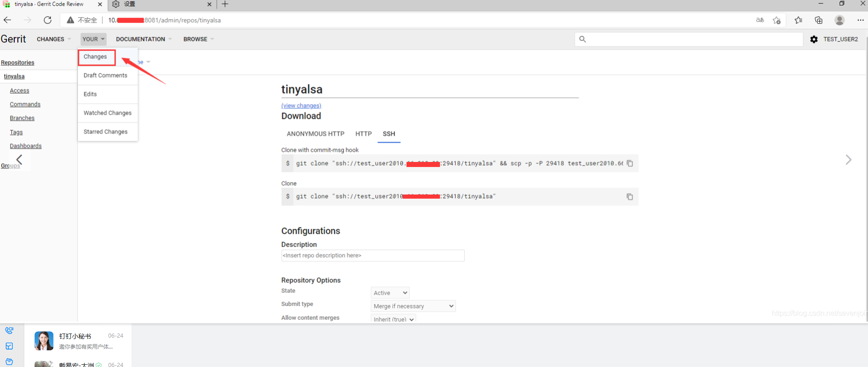Copy the clone with commit-msg hook command
The width and height of the screenshot is (868, 367).
click(x=630, y=163)
